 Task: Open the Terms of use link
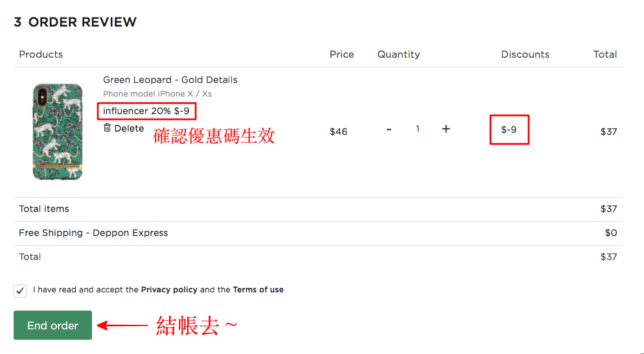[258, 289]
